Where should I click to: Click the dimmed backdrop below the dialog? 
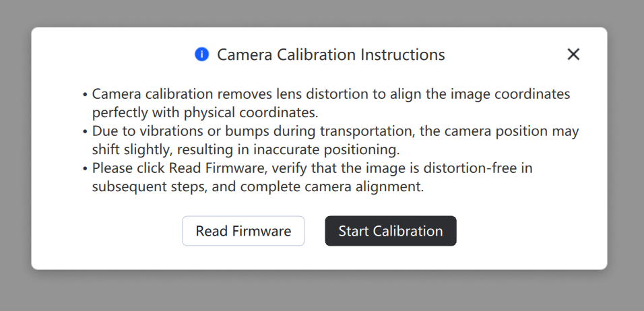pyautogui.click(x=322, y=292)
